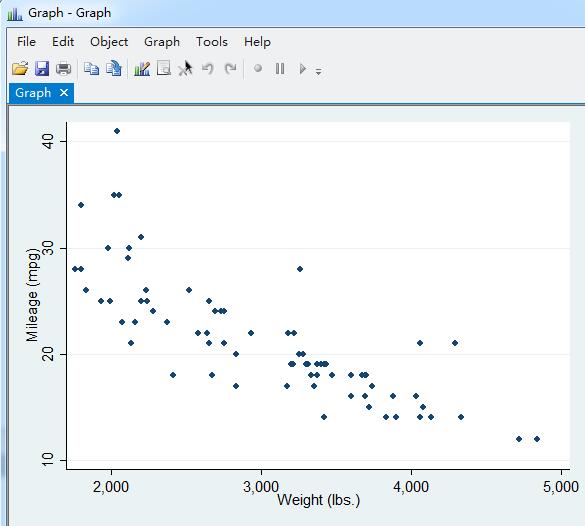Open the Help menu
This screenshot has width=585, height=526.
(257, 42)
